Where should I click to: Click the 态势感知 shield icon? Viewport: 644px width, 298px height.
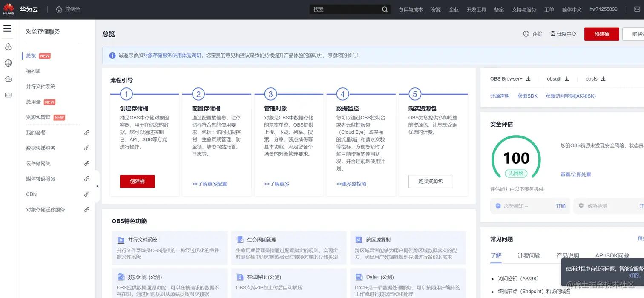(498, 206)
